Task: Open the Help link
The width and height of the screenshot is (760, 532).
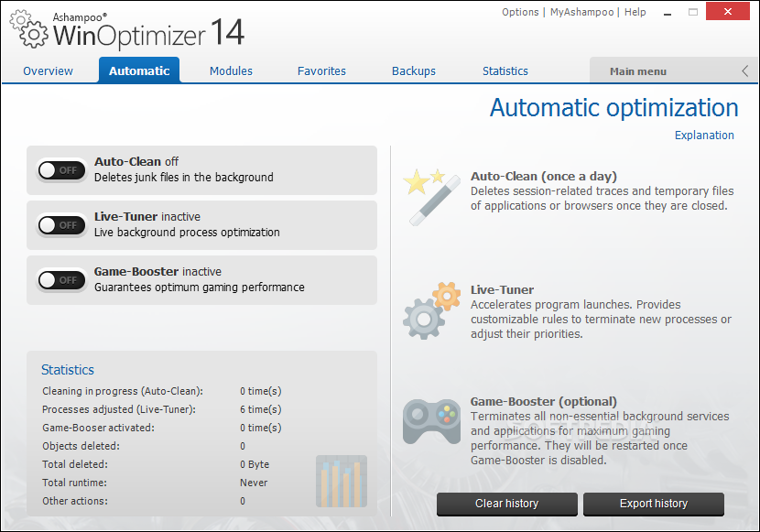Action: tap(635, 12)
